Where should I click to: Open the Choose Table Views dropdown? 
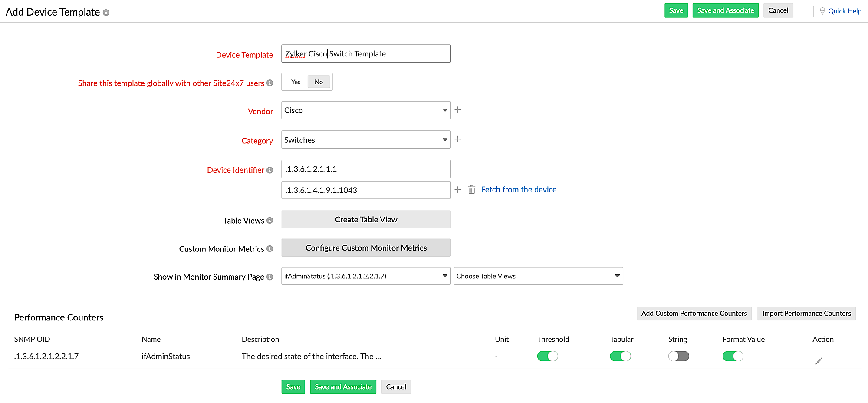click(538, 276)
